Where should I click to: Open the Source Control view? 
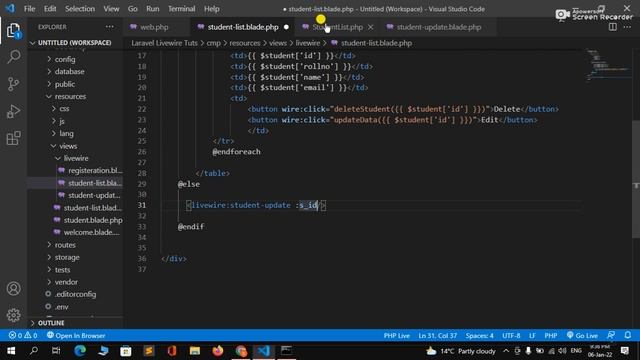click(x=13, y=84)
